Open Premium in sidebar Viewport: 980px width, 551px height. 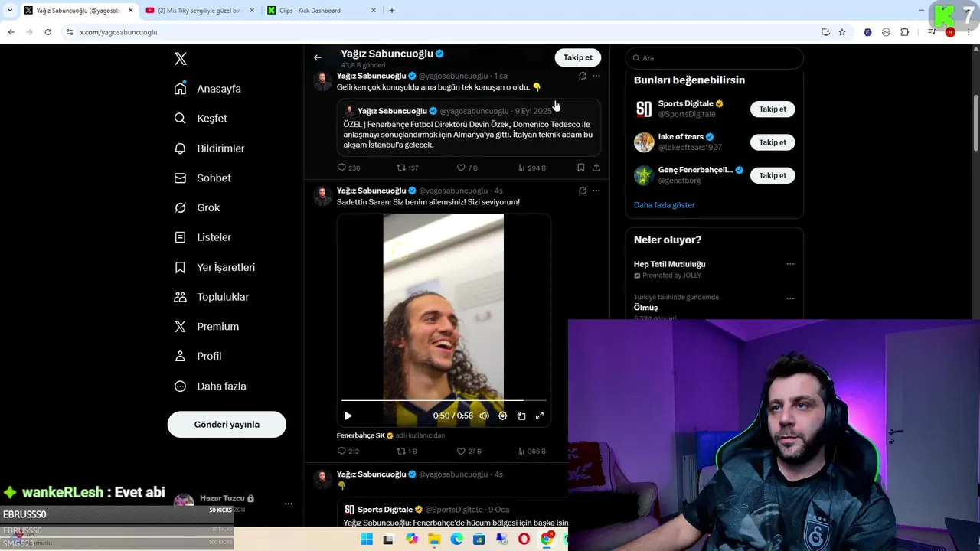coord(206,327)
